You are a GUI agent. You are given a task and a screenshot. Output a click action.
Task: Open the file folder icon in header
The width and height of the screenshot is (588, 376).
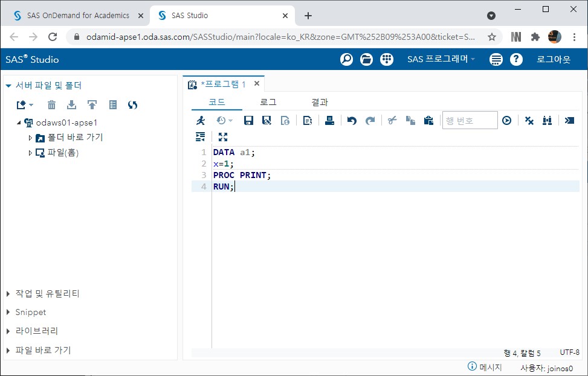point(366,59)
